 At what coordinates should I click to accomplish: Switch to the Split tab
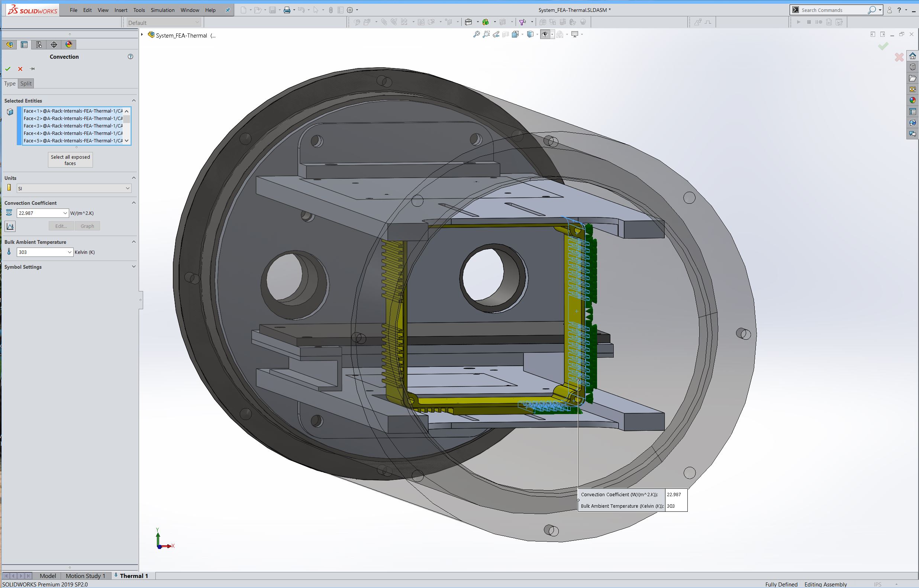(x=26, y=84)
